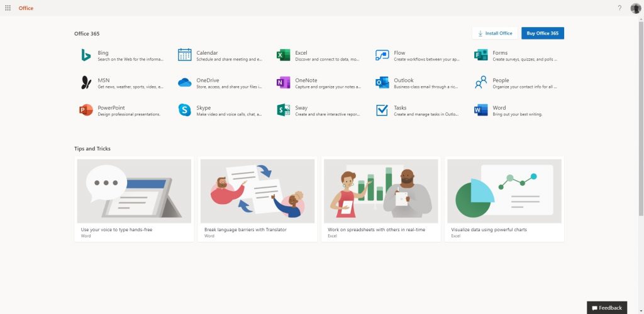
Task: Open the OneDrive cloud icon
Action: [184, 82]
